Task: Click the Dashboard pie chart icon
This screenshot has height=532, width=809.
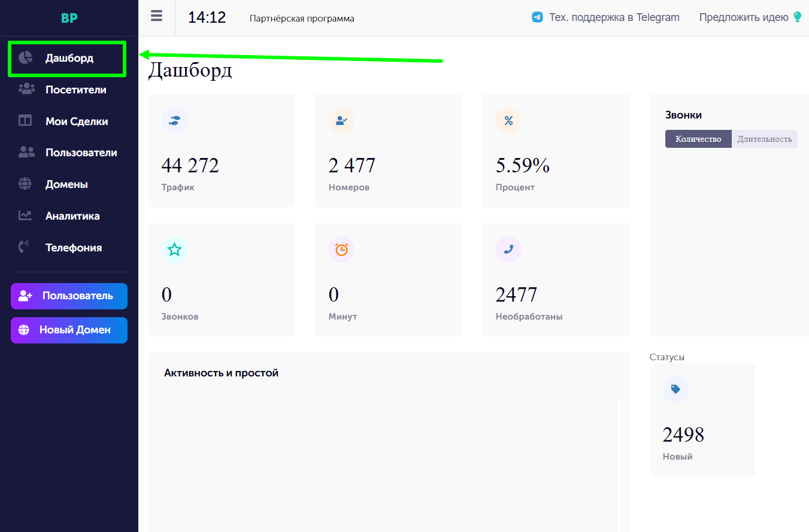Action: (25, 58)
